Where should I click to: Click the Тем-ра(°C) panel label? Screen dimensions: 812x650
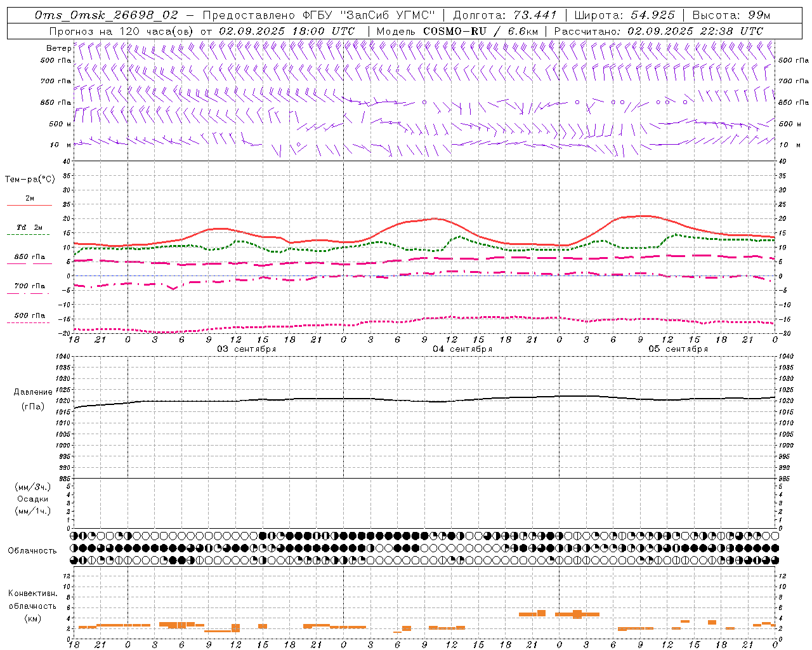[x=30, y=180]
